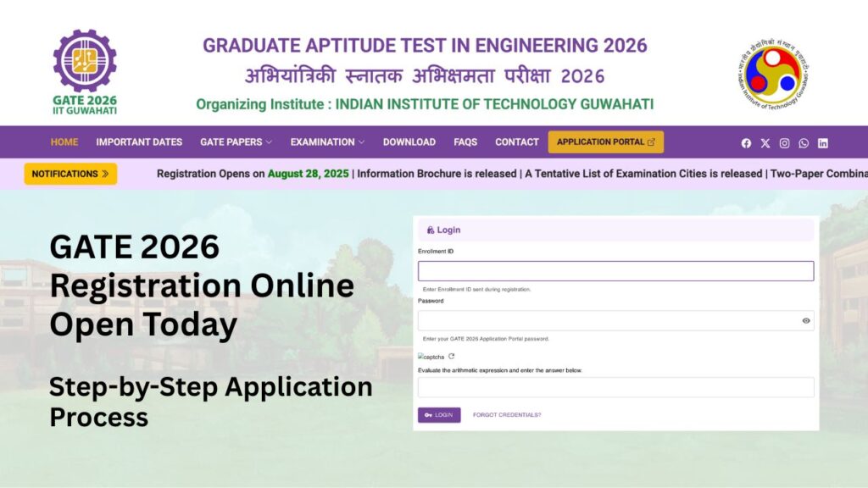Go to the Home menu item
The width and height of the screenshot is (868, 488).
click(x=64, y=142)
